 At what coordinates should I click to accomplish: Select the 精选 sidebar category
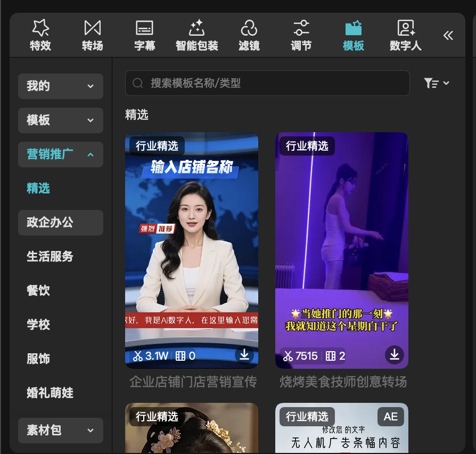(x=38, y=189)
